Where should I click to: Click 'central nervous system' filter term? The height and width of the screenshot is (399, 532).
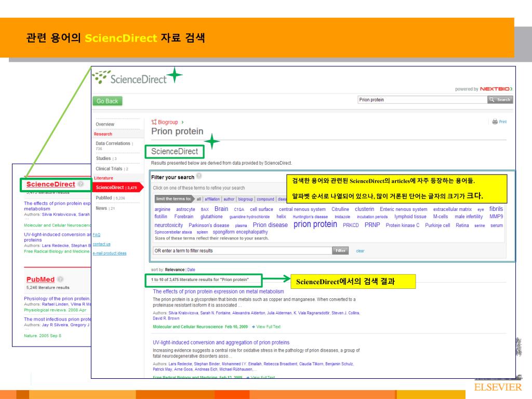point(302,209)
